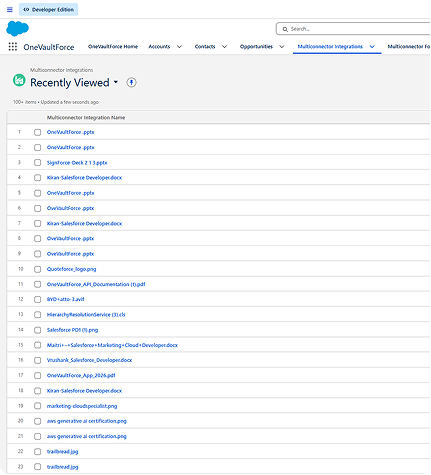Open Vrushank_Salesforce_Developer.docx record
The width and height of the screenshot is (431, 475).
pyautogui.click(x=89, y=360)
